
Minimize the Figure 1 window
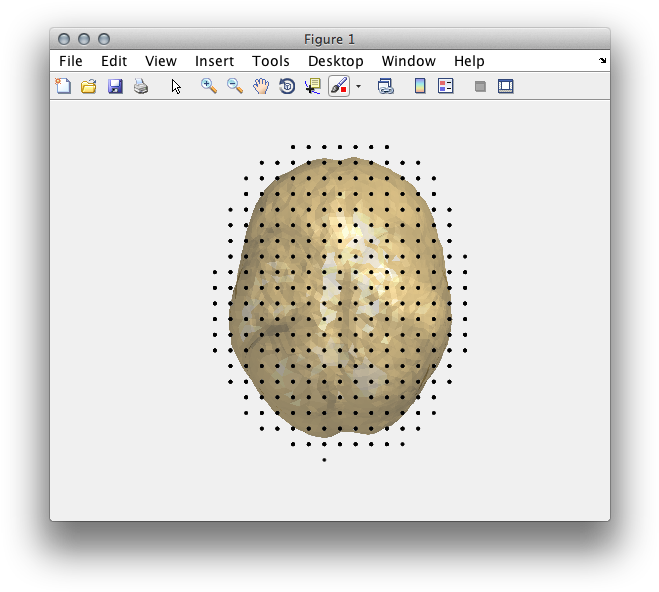pyautogui.click(x=84, y=39)
